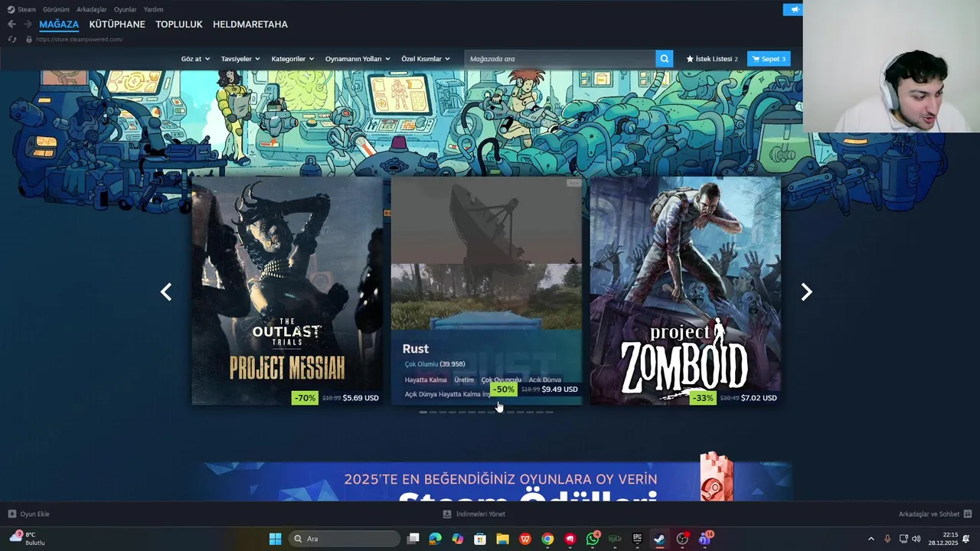Screen dimensions: 980x551
Task: Open İndirmeleri Yönet downloads link
Action: [474, 514]
